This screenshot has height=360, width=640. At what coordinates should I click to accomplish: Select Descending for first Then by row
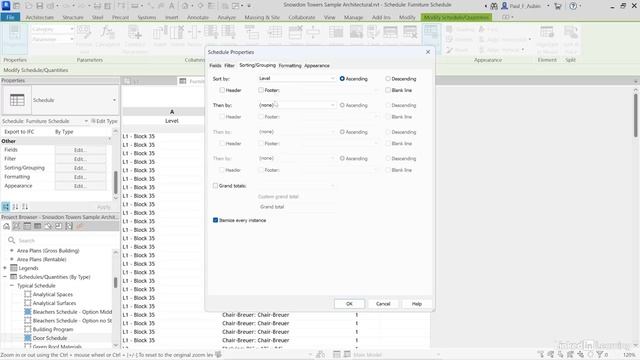[388, 105]
